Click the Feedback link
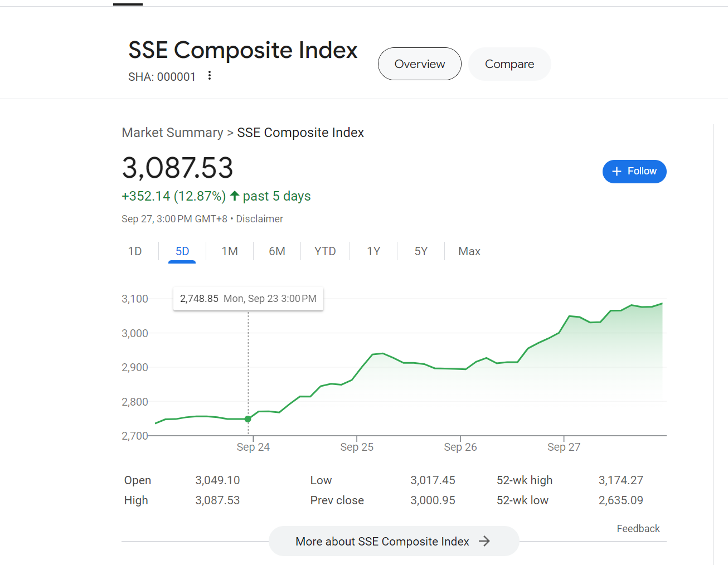728x565 pixels. pyautogui.click(x=638, y=529)
